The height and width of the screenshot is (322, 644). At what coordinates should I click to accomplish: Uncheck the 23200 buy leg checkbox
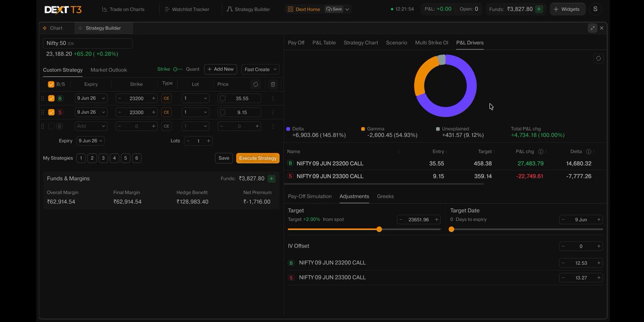[52, 98]
